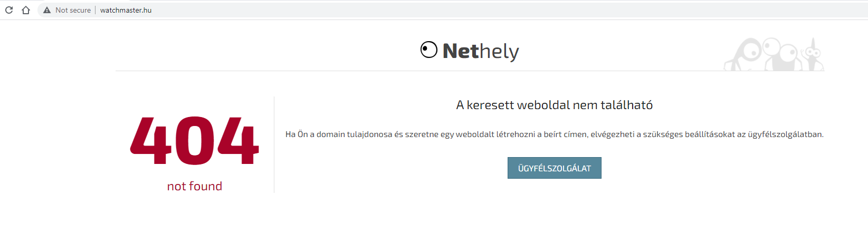Click the big red 404 number

click(195, 141)
